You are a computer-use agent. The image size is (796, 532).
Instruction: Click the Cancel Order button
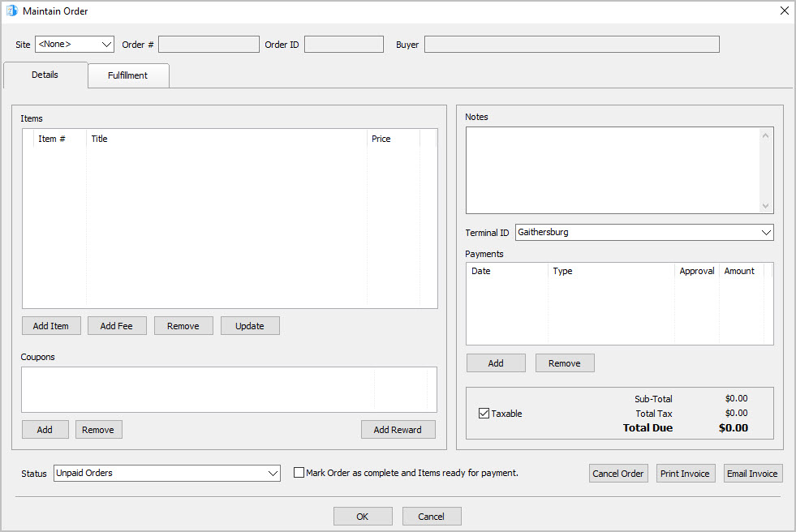click(x=618, y=474)
